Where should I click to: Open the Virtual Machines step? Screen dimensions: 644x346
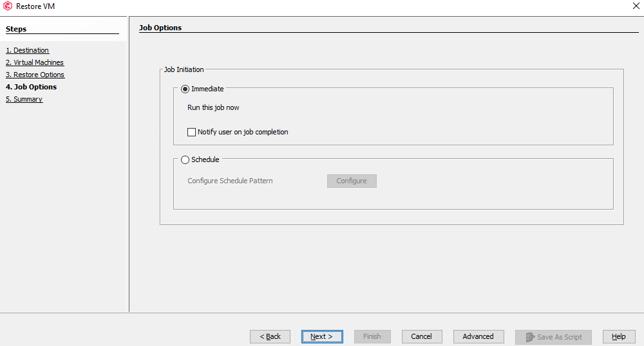click(x=35, y=62)
